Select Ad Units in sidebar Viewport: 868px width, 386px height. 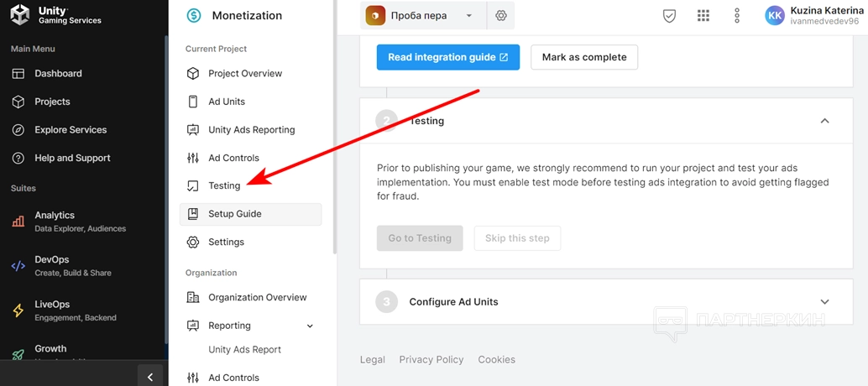(x=227, y=102)
